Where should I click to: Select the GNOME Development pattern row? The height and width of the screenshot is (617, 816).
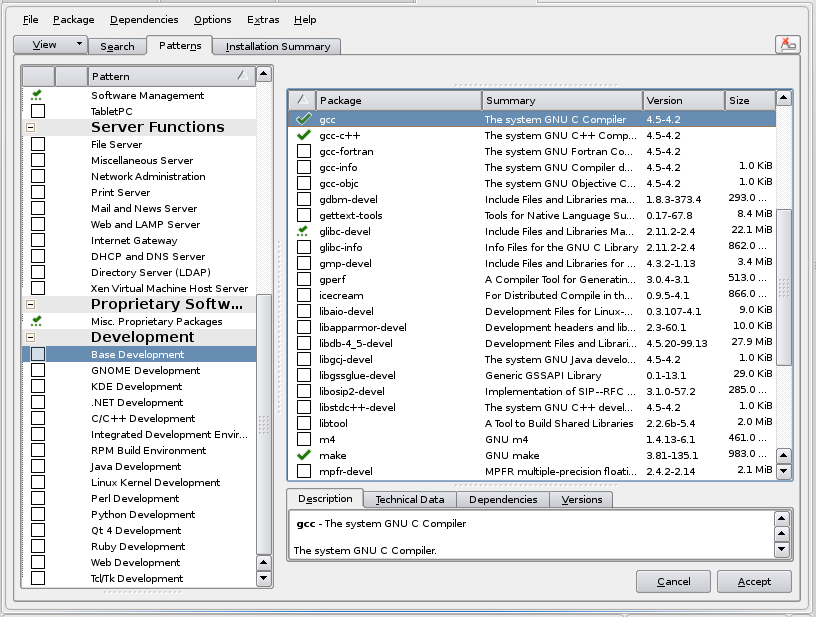coord(139,370)
